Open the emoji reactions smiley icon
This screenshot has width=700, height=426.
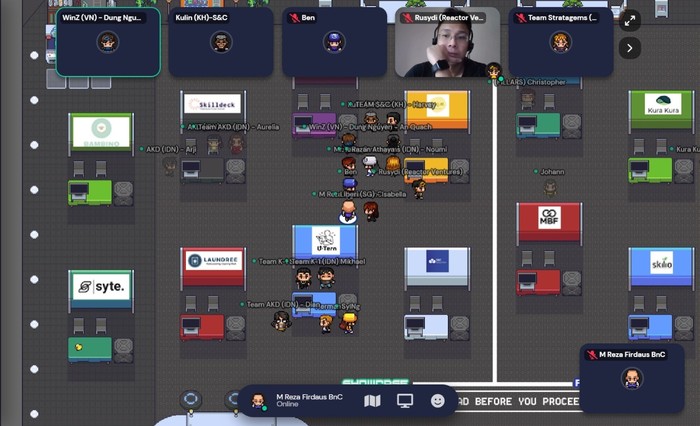pyautogui.click(x=438, y=401)
